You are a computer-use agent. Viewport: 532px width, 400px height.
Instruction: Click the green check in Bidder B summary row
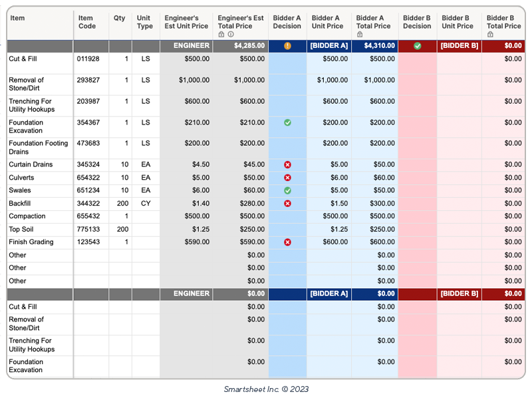[x=418, y=46]
